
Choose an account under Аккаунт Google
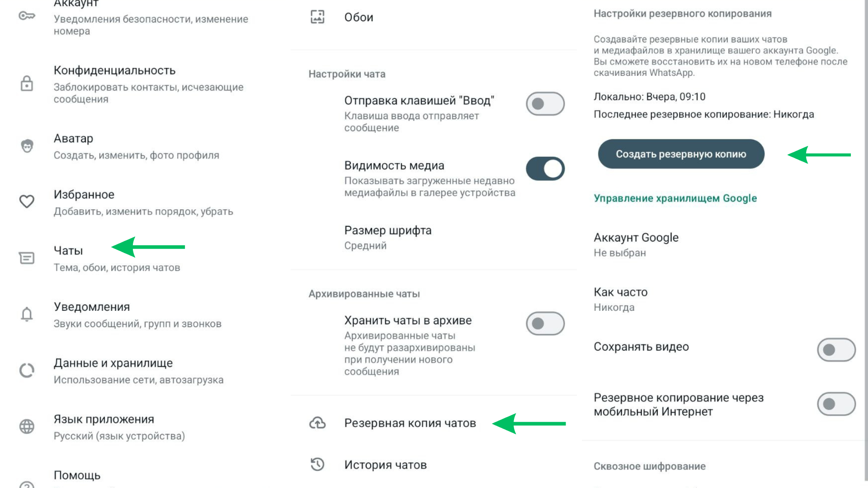point(636,244)
